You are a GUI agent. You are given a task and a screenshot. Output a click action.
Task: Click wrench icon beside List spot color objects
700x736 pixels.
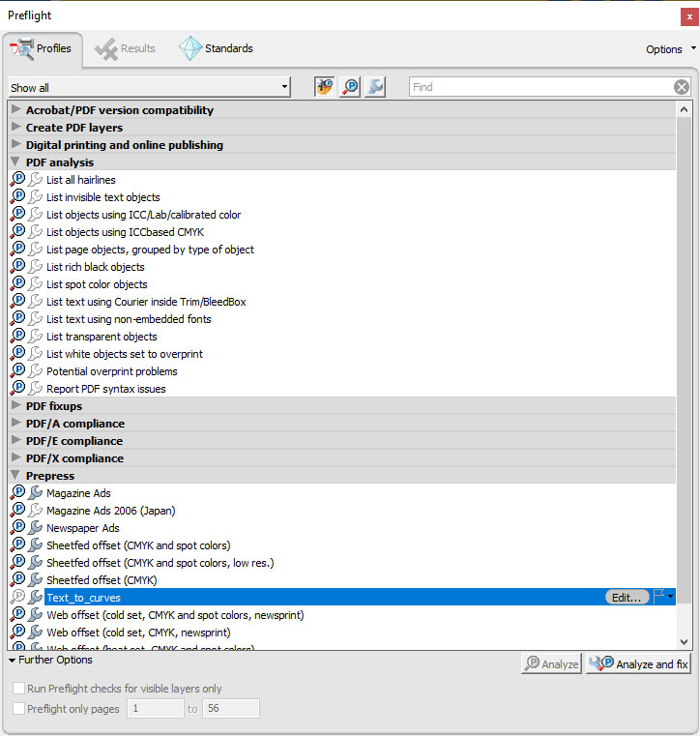(x=35, y=284)
